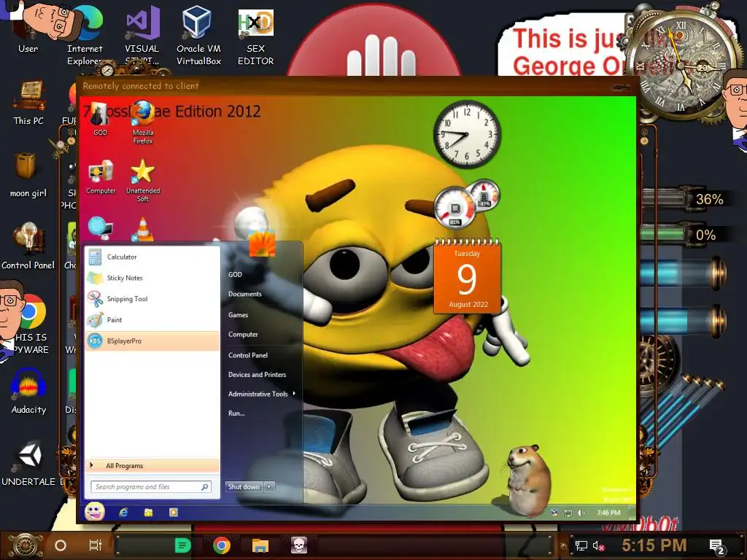Click Search programs and files field

coord(151,486)
